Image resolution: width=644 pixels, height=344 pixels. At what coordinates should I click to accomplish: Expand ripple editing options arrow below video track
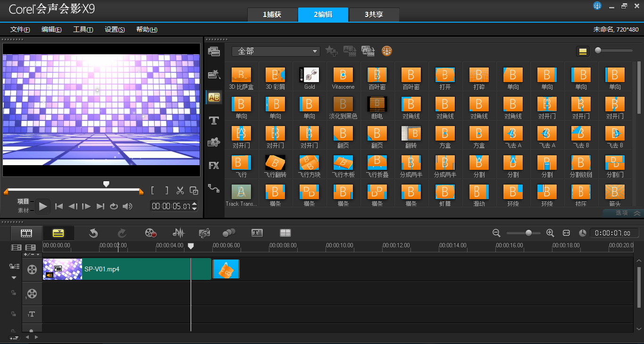pos(14,278)
